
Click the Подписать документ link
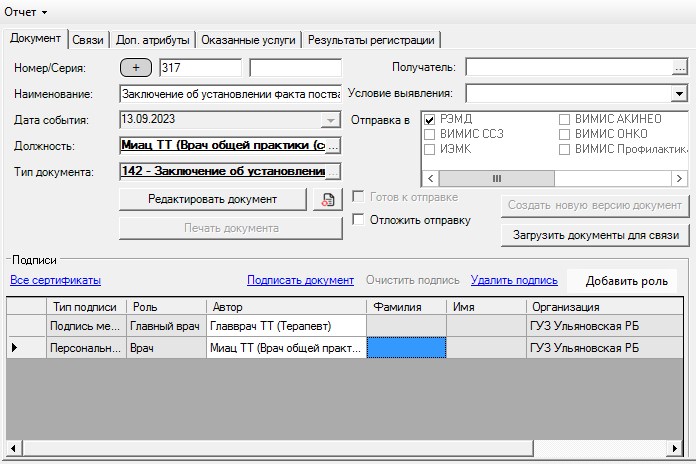coord(300,280)
